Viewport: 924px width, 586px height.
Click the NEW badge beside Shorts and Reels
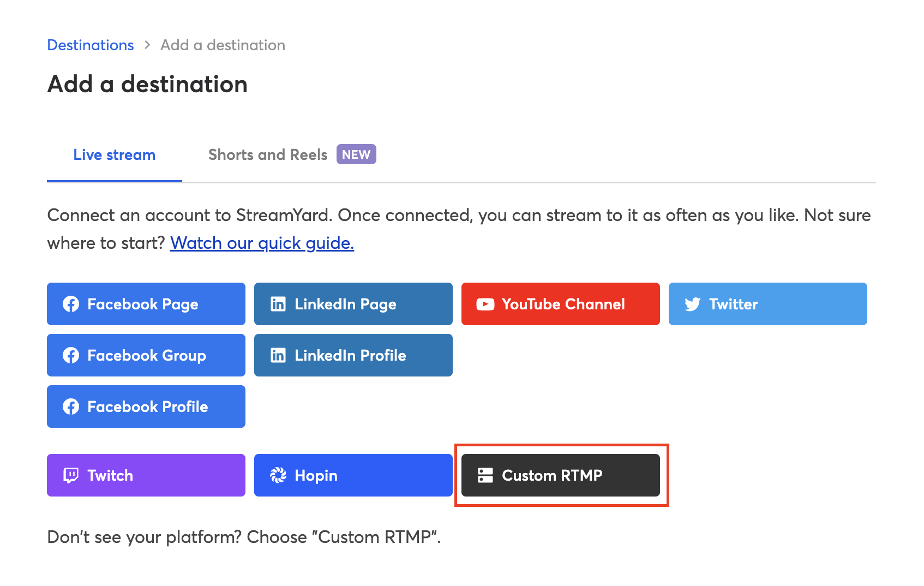click(x=356, y=154)
